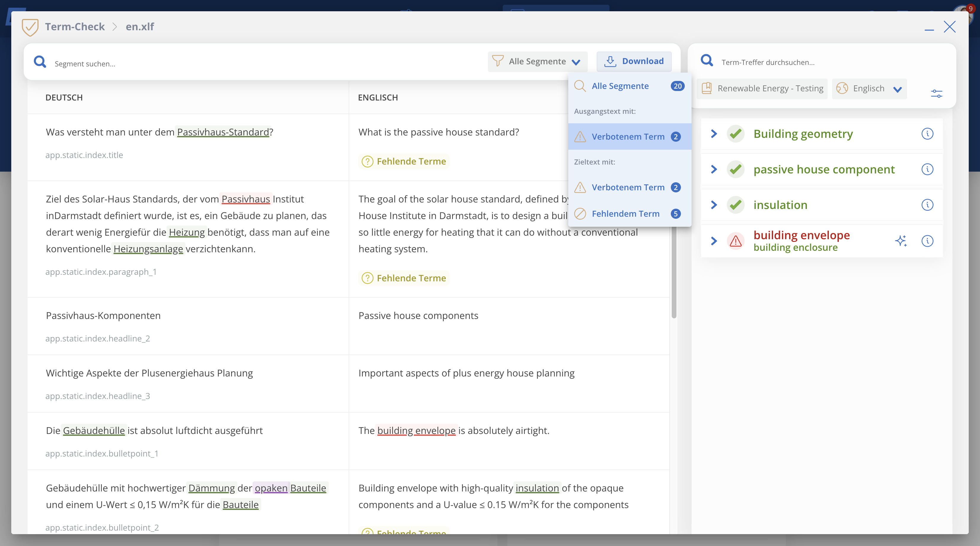Click the term hits search magnifier icon
980x546 pixels.
point(707,60)
